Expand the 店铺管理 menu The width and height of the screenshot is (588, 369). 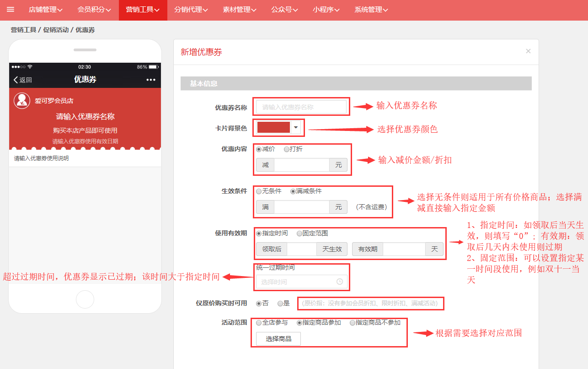point(45,10)
